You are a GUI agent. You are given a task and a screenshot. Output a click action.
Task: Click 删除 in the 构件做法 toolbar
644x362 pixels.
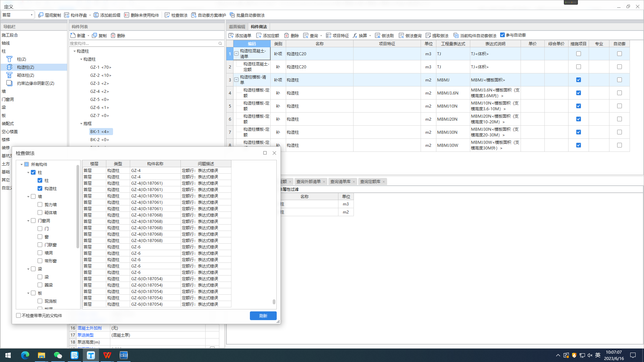tap(291, 36)
